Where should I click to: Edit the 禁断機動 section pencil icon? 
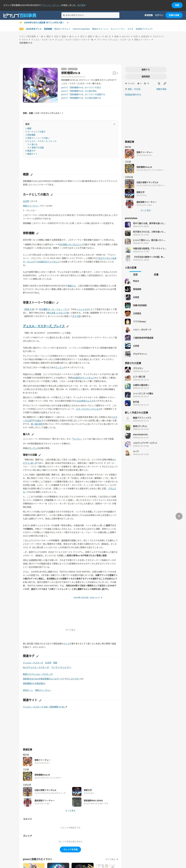pos(38,233)
